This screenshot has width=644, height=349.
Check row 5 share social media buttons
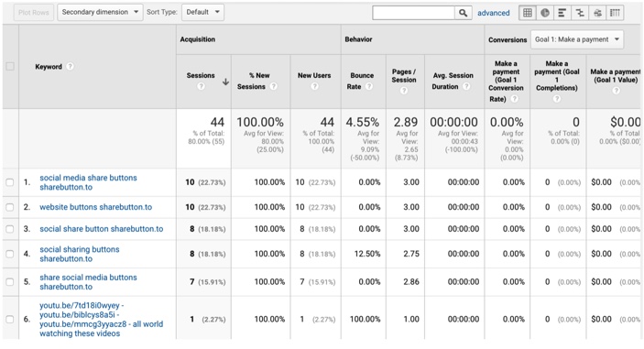[10, 282]
